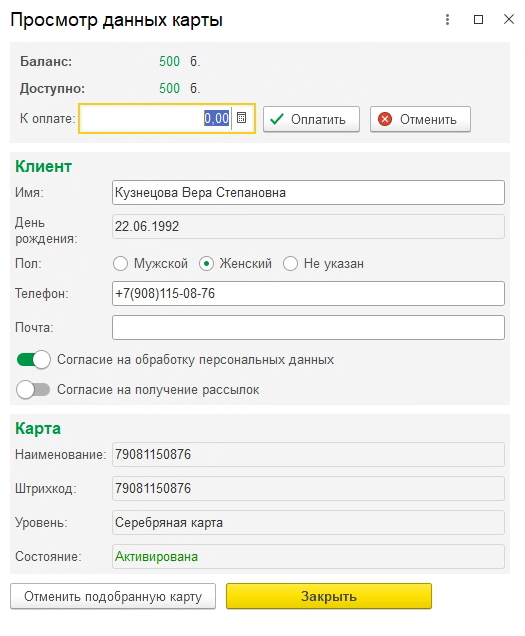
Task: Enable consent for receiving mailings
Action: click(x=33, y=389)
